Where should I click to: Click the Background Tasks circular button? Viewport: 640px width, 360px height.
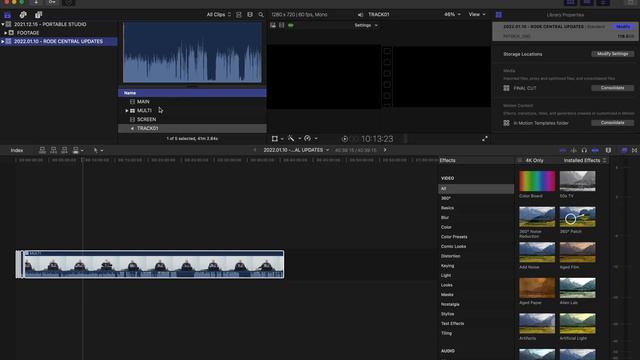pos(69,2)
